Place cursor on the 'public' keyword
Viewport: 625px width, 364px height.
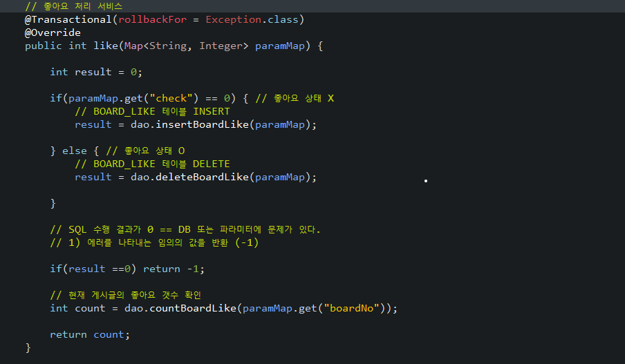43,46
